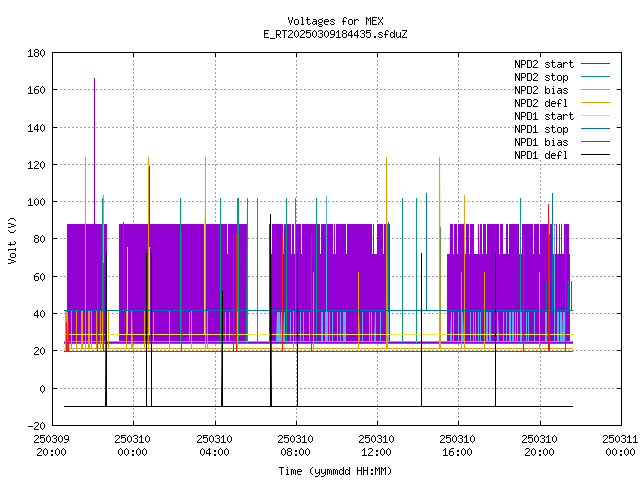Click light blue line sample beside NPD2 bias
The width and height of the screenshot is (640, 480).
click(595, 89)
